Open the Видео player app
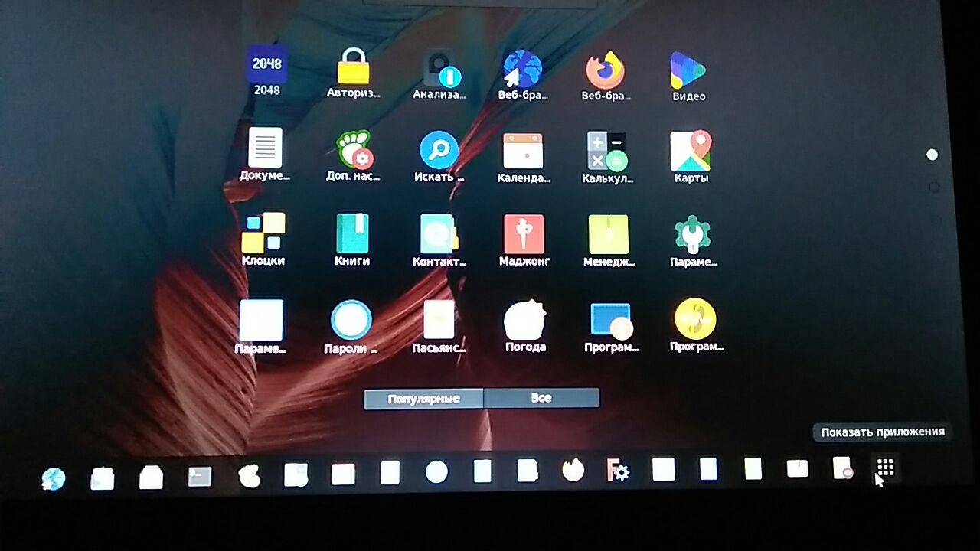Screen dimensions: 980x551 pyautogui.click(x=688, y=76)
